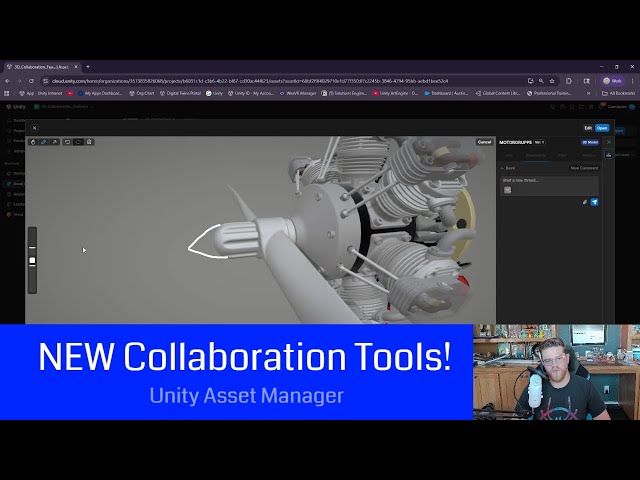Open the Unity ArtEngine bookmark
Viewport: 640px width, 480px height.
tap(396, 93)
